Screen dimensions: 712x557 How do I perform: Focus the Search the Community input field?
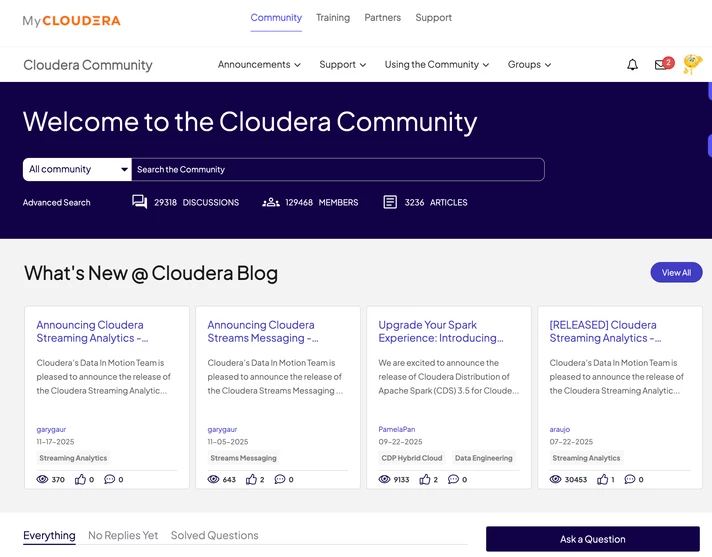[x=338, y=169]
